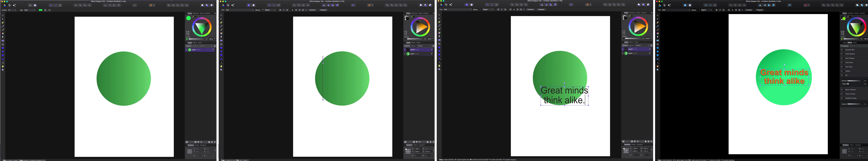Enable the Outline effect checkbox
Screen dimensions: 868x161
coord(844,71)
